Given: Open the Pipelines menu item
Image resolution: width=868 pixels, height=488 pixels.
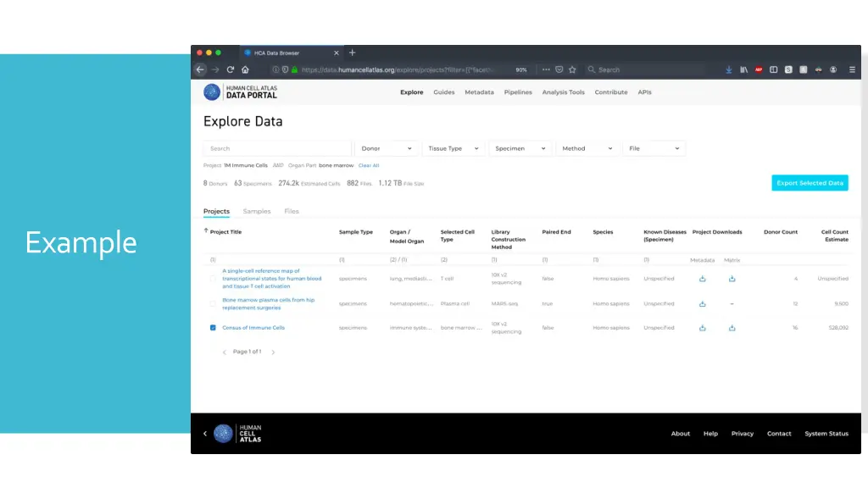Looking at the screenshot, I should pyautogui.click(x=518, y=92).
